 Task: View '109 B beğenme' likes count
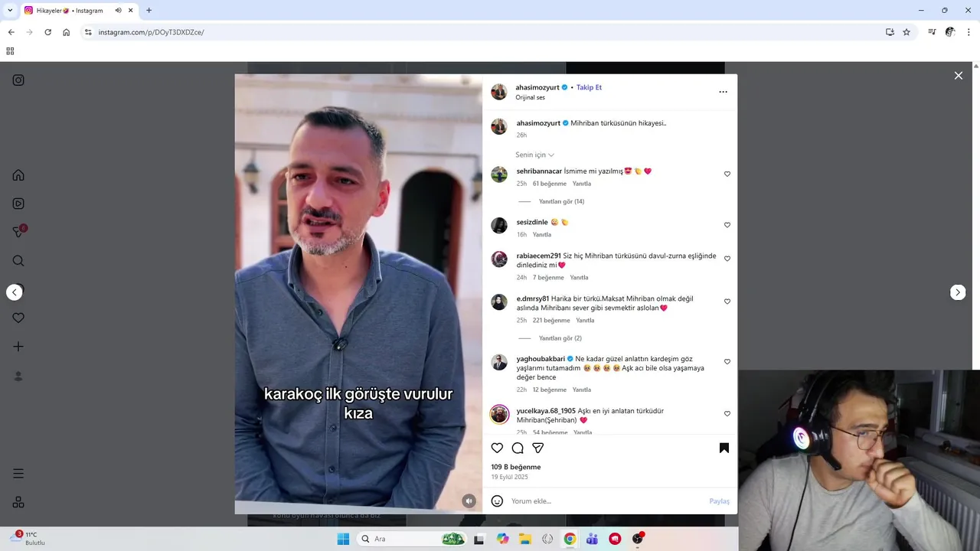516,467
